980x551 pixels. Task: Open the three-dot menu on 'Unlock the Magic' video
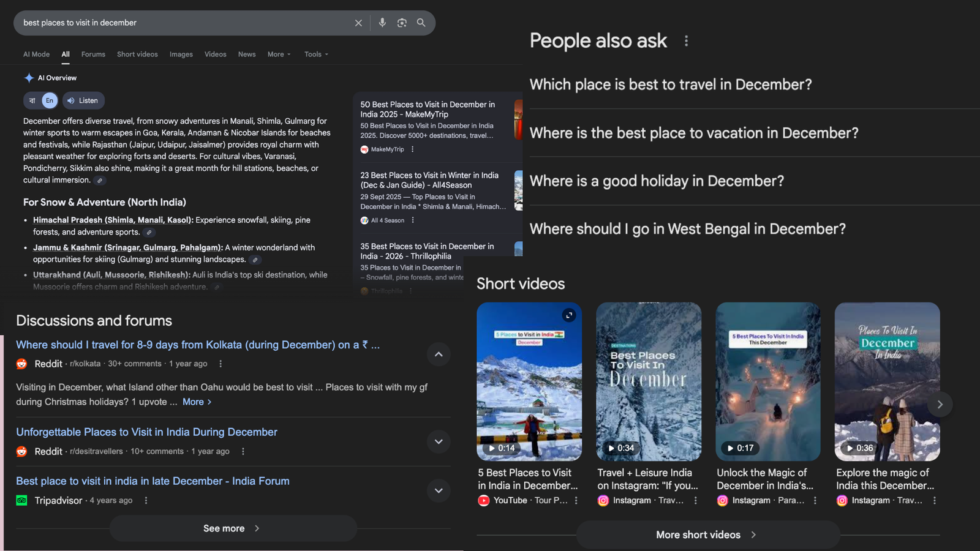point(815,501)
